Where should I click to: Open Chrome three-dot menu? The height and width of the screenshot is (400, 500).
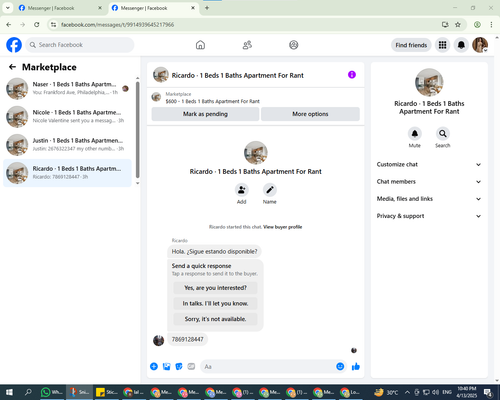[x=491, y=25]
